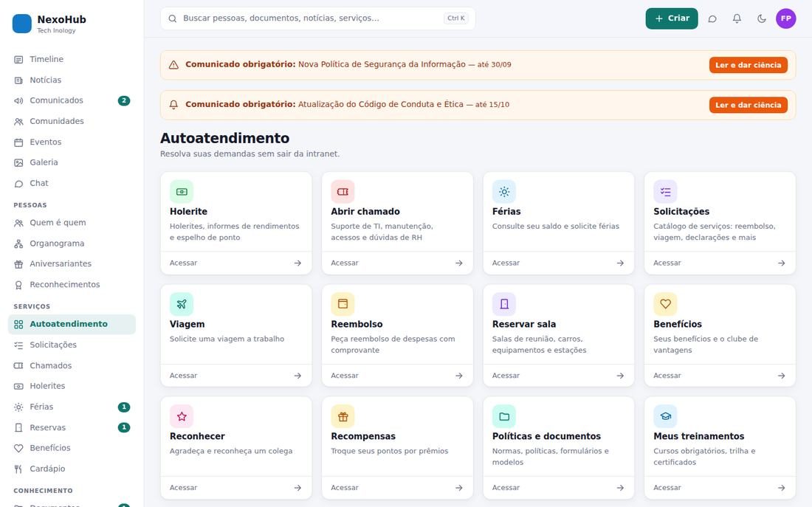Screen dimensions: 812x507
Task: Open the FP user avatar menu
Action: click(x=785, y=18)
